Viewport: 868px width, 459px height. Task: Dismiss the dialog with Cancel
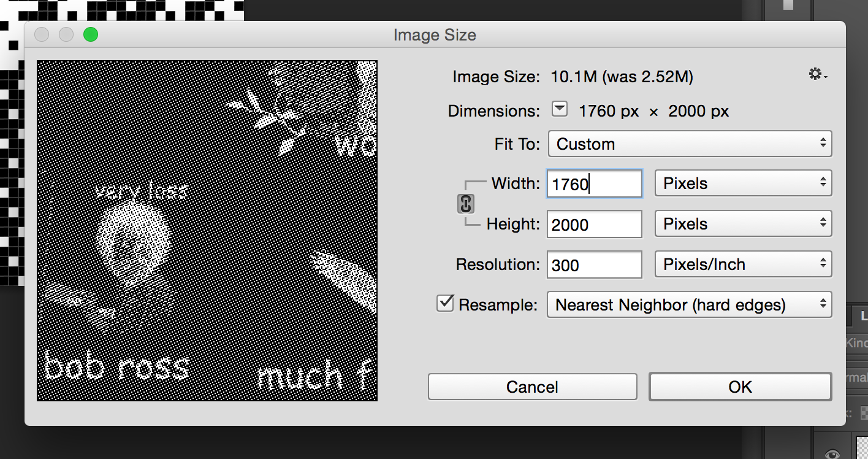click(x=532, y=387)
